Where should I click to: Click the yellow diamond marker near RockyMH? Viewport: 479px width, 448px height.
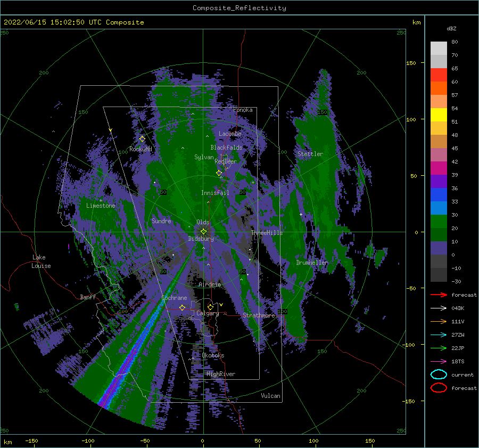142,139
